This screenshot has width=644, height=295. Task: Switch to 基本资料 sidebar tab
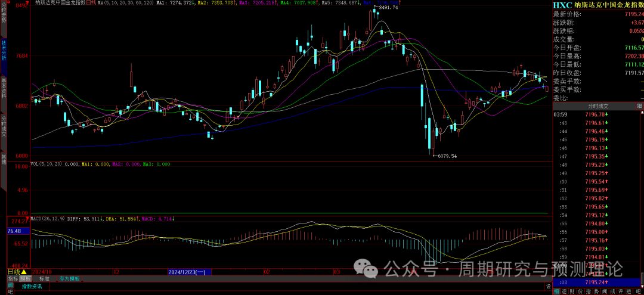[4, 90]
